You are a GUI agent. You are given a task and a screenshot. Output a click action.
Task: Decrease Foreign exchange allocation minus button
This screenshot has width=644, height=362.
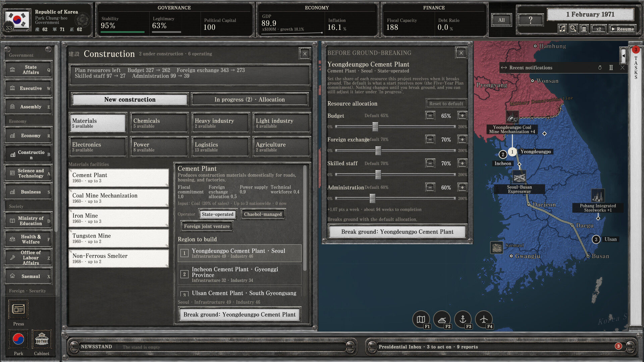tap(430, 139)
